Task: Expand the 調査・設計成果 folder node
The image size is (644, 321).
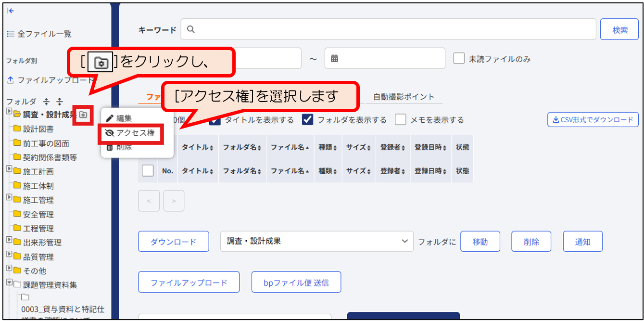Action: point(9,112)
